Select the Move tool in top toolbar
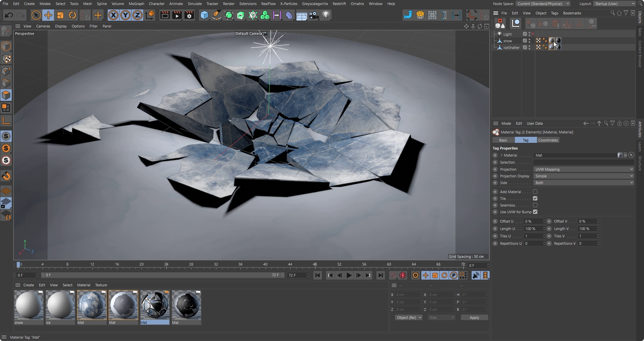The width and height of the screenshot is (644, 341). tap(48, 15)
